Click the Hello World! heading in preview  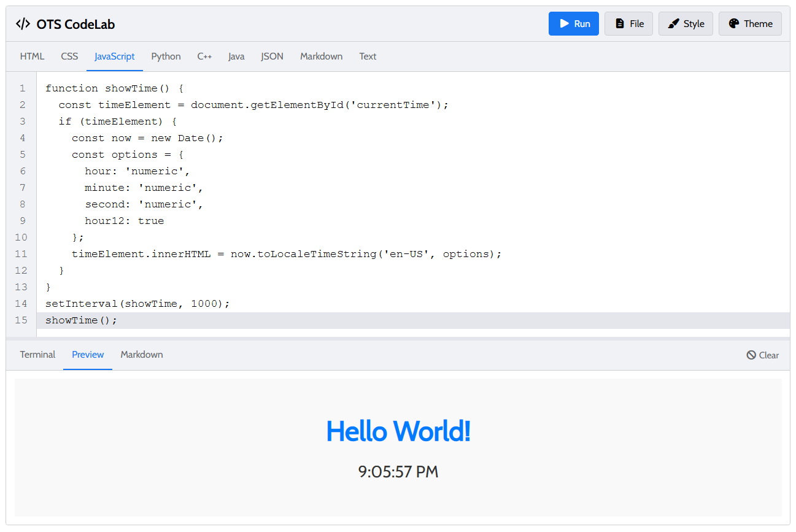398,431
